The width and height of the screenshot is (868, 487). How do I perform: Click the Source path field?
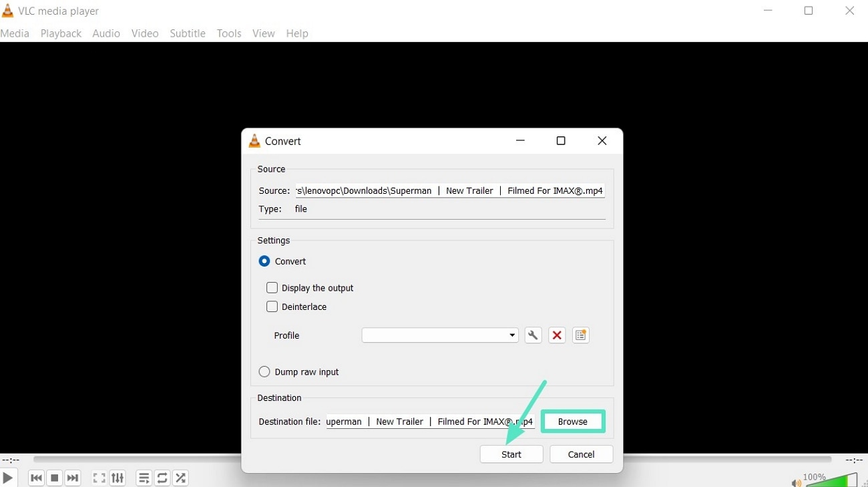(x=451, y=190)
